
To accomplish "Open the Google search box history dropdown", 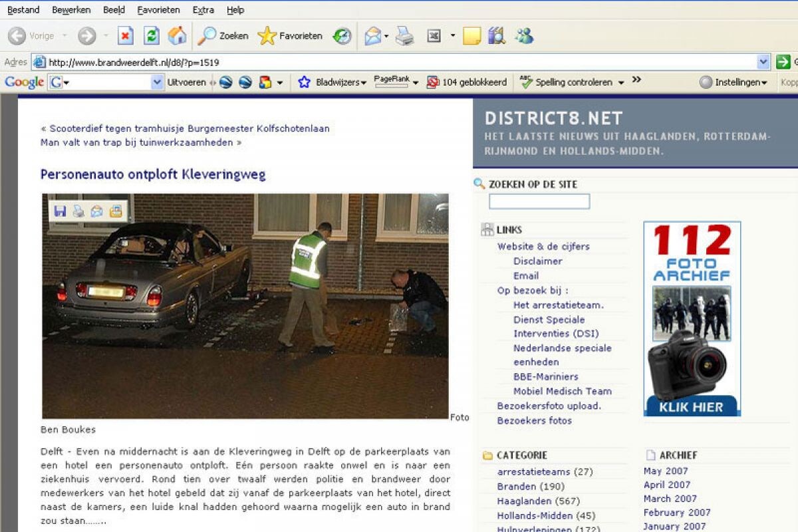I will coord(157,82).
